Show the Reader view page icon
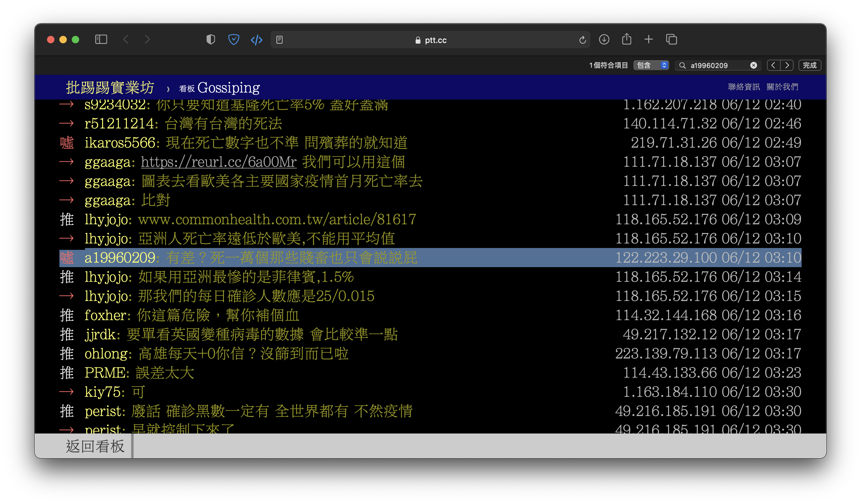The height and width of the screenshot is (504, 861). (x=280, y=40)
